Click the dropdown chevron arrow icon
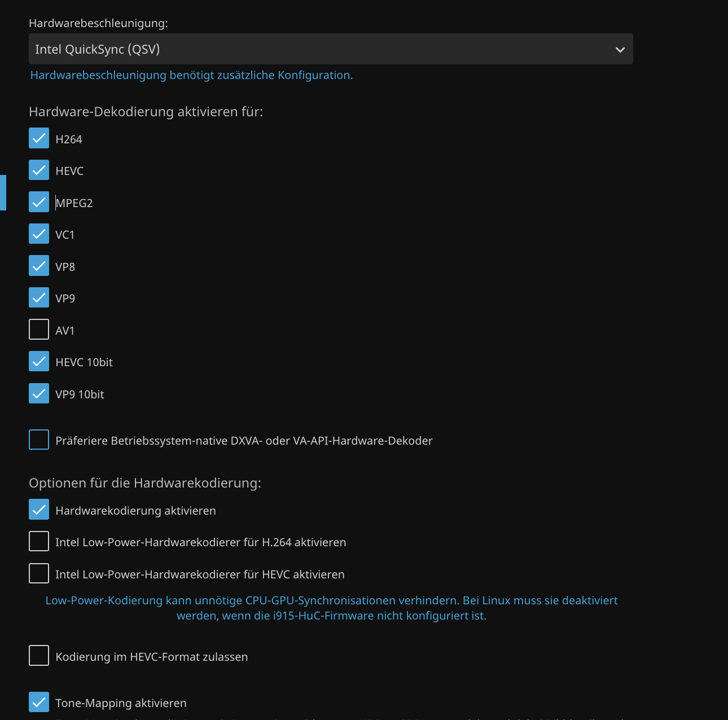728x720 pixels. pyautogui.click(x=620, y=50)
